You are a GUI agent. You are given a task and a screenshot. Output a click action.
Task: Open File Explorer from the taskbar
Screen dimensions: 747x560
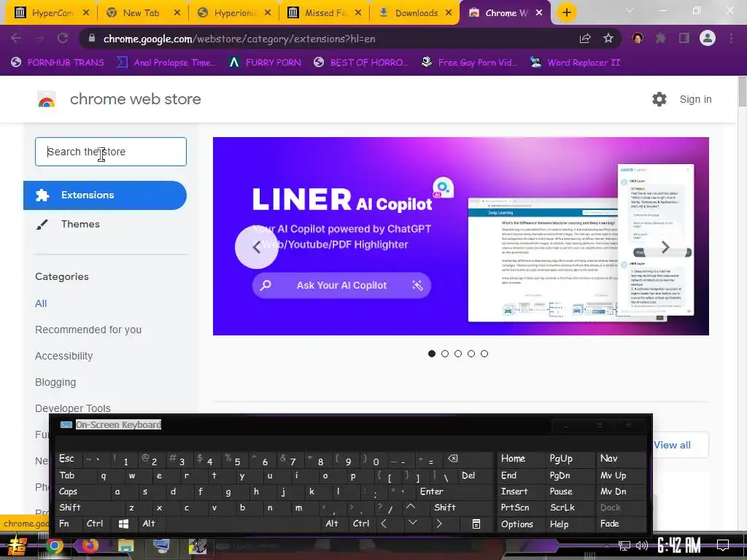[x=125, y=546]
